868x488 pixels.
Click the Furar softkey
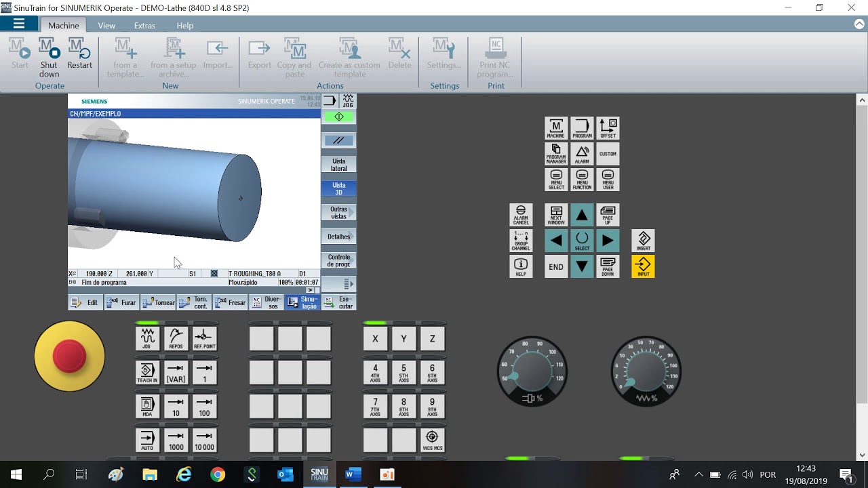pyautogui.click(x=121, y=302)
